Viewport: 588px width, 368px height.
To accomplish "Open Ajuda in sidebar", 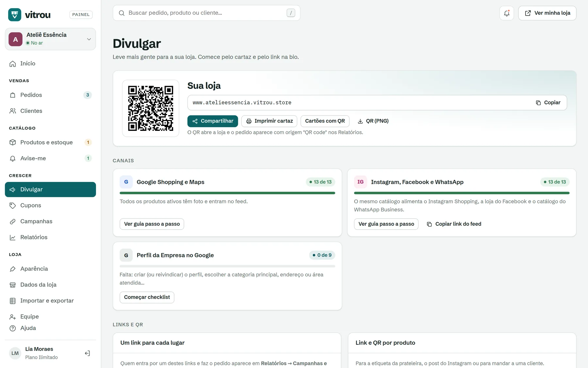I will [x=50, y=328].
